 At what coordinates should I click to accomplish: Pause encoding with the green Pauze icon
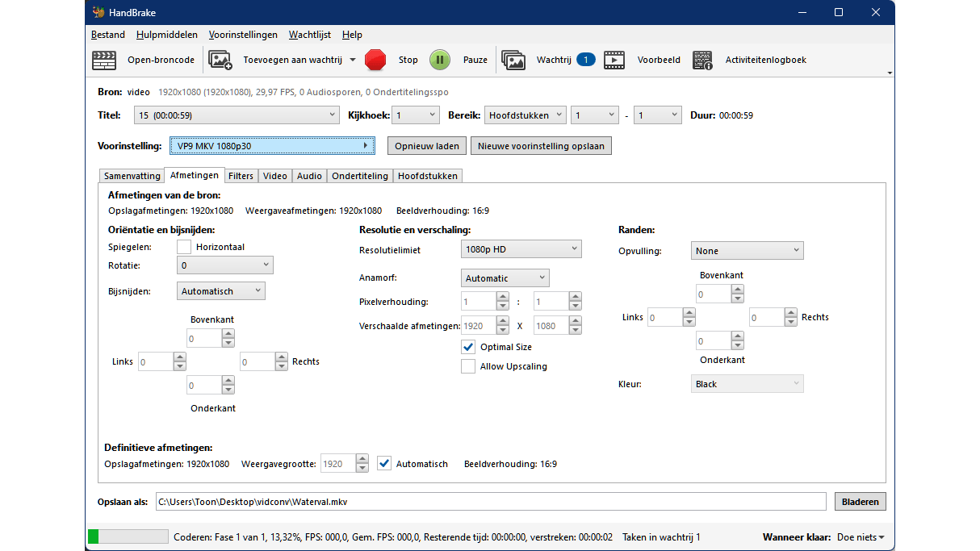click(x=439, y=60)
